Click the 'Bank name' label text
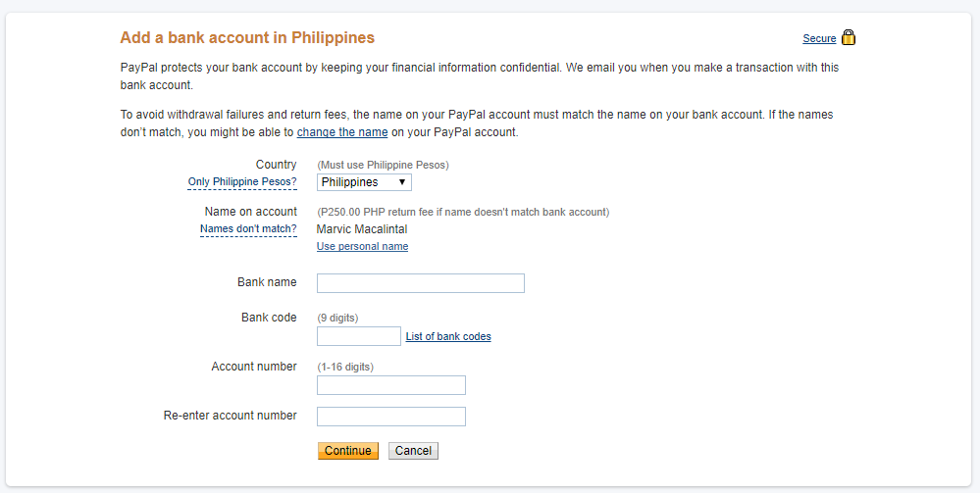The height and width of the screenshot is (493, 980). point(267,282)
